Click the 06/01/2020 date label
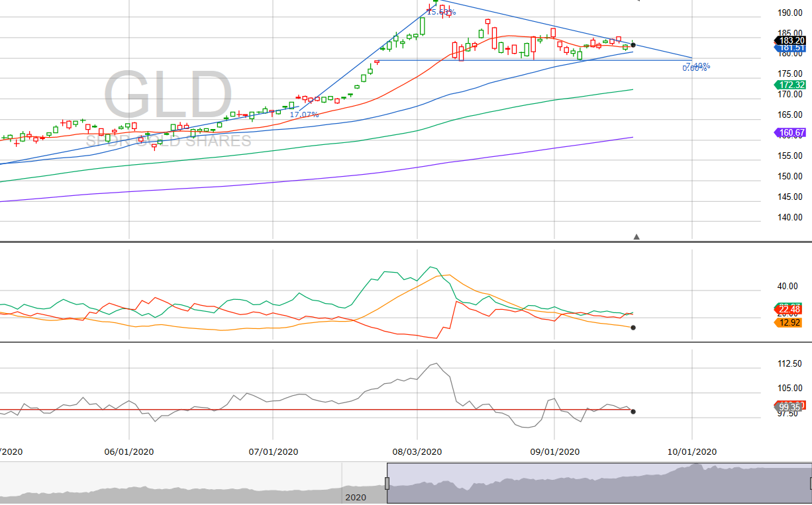The width and height of the screenshot is (812, 505). pyautogui.click(x=129, y=451)
